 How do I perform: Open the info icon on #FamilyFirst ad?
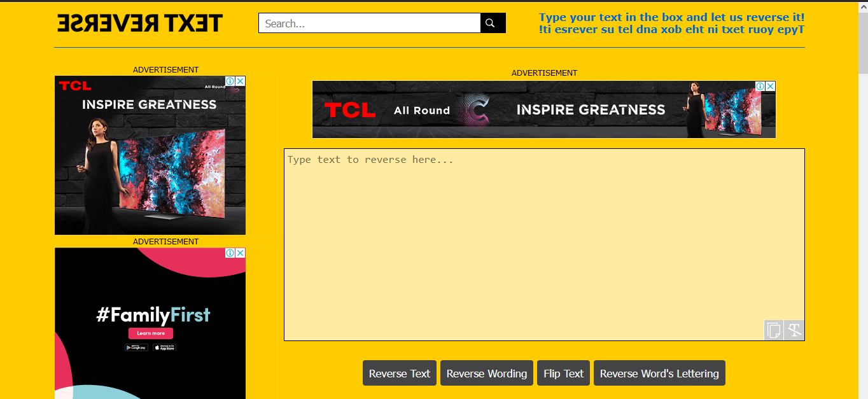pos(230,253)
